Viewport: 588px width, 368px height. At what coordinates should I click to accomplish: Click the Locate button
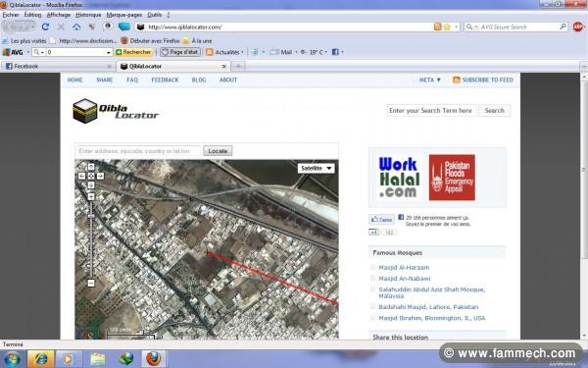pyautogui.click(x=218, y=151)
